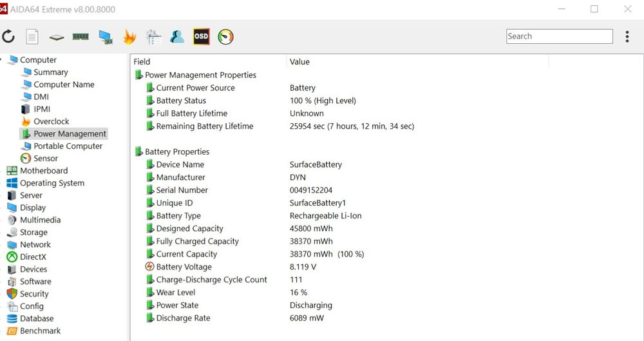The height and width of the screenshot is (341, 644).
Task: Select Computer in the tree
Action: click(x=38, y=60)
